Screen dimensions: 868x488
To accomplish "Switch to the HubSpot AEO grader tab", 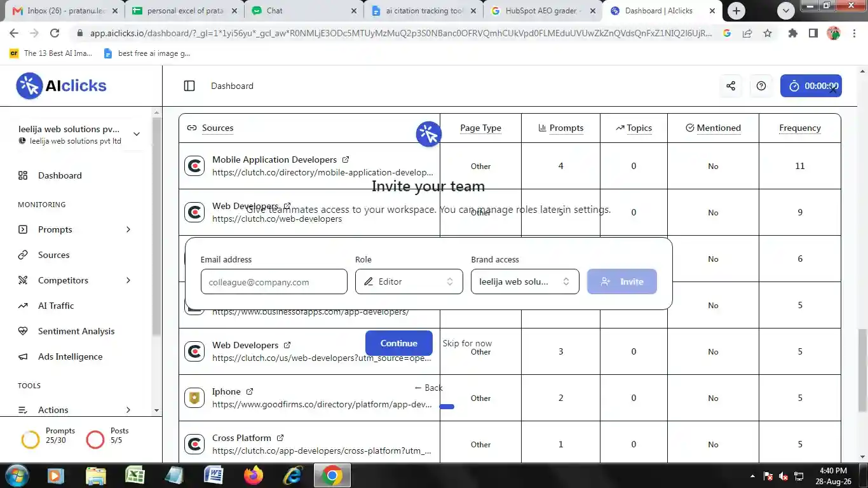I will click(x=543, y=11).
